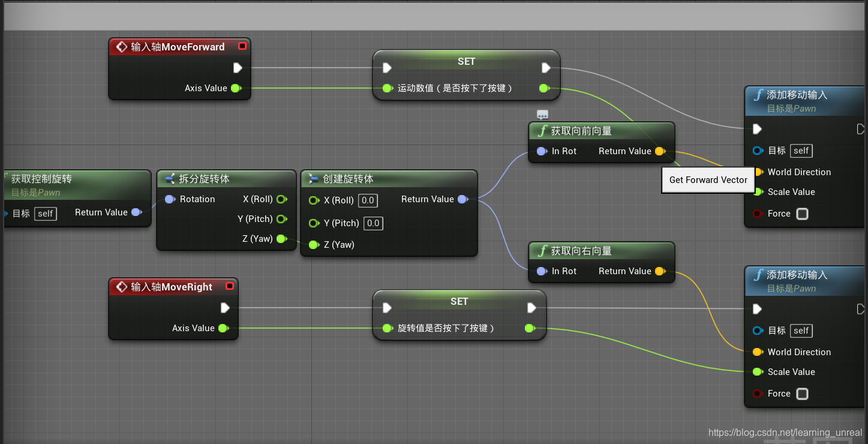Click the MoveRight event node icon
The width and height of the screenshot is (868, 444).
tap(122, 287)
